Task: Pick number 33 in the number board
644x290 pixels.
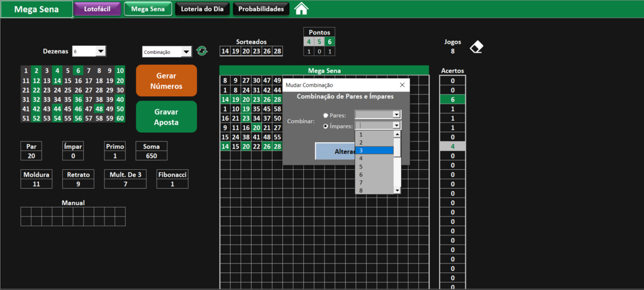Action: coord(47,99)
